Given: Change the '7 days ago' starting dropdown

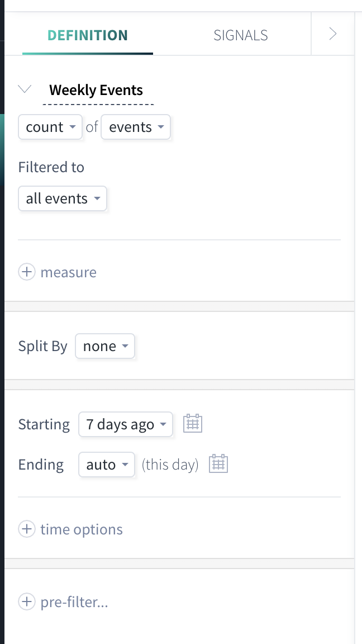Looking at the screenshot, I should [x=126, y=424].
